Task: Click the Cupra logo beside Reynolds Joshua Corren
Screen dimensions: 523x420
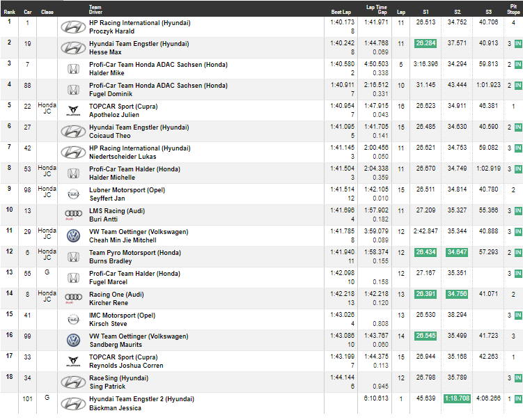Action: (x=73, y=361)
